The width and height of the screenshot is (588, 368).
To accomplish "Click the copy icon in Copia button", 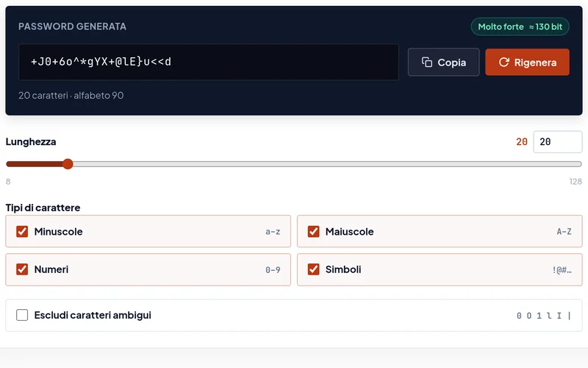I will pos(427,62).
